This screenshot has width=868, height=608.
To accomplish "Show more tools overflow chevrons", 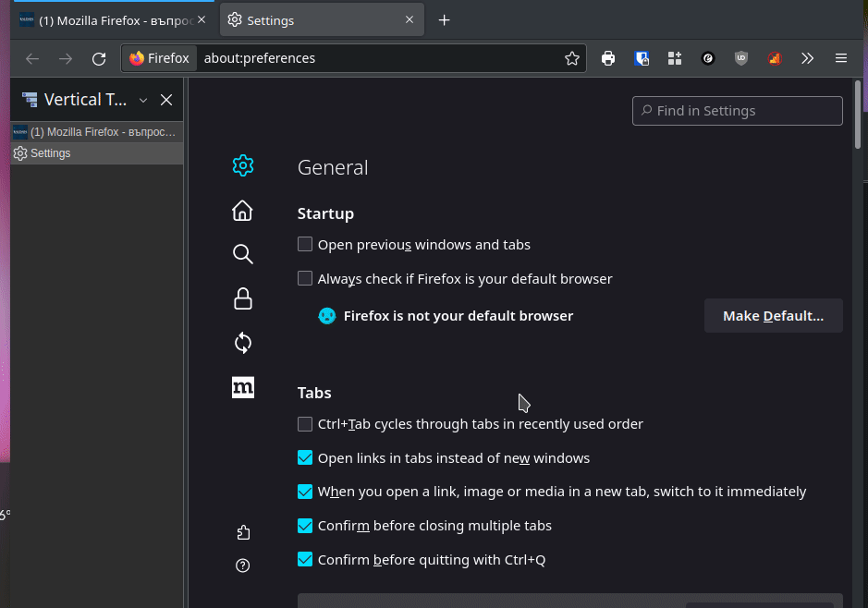I will 807,58.
